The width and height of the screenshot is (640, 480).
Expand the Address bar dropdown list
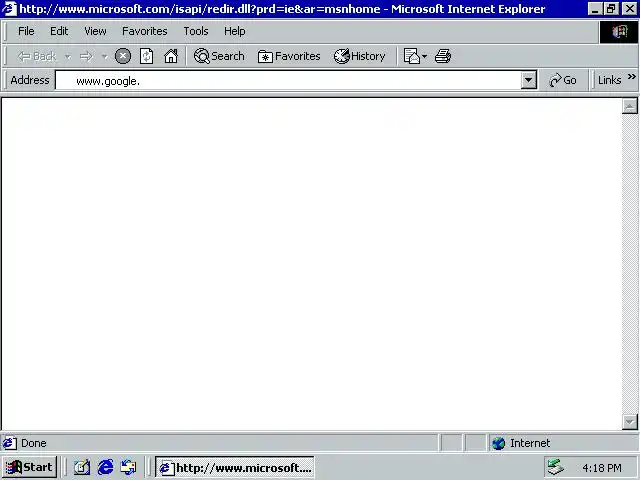tap(529, 80)
